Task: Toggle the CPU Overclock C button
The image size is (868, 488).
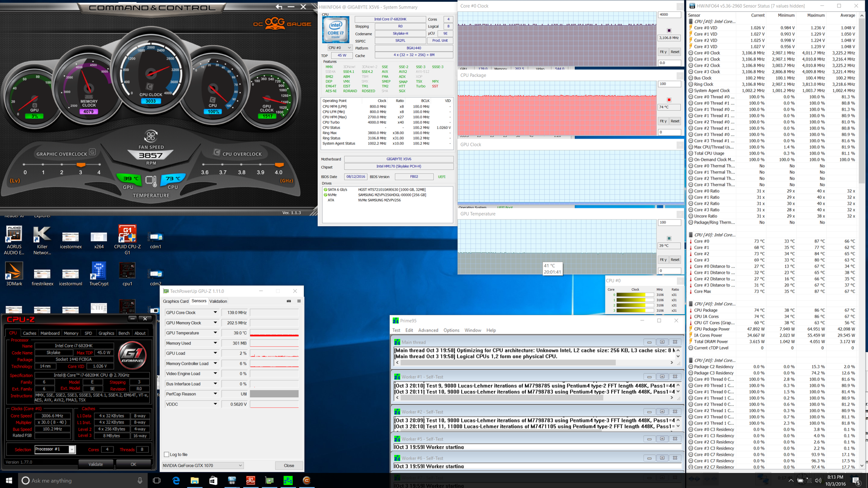Action: (x=217, y=152)
